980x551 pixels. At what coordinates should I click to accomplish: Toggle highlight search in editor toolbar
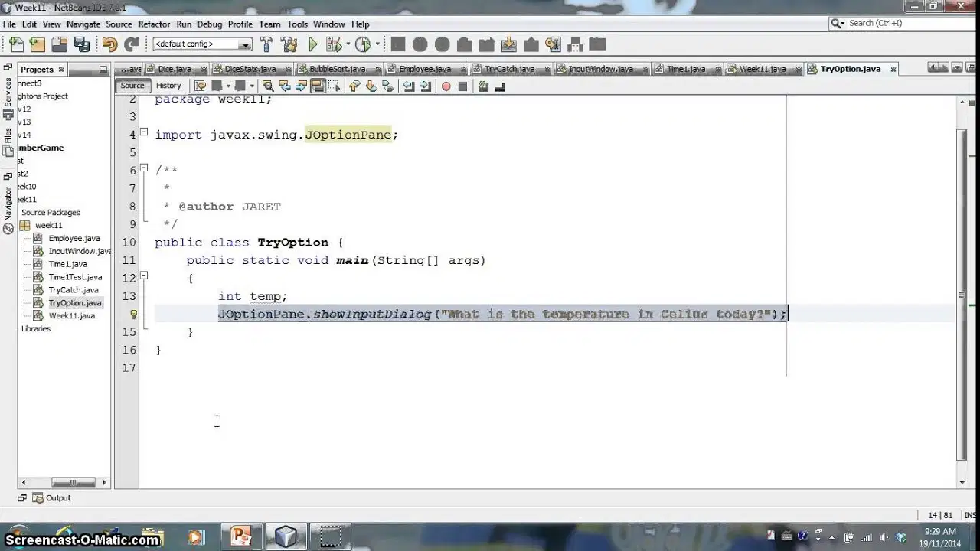(318, 86)
